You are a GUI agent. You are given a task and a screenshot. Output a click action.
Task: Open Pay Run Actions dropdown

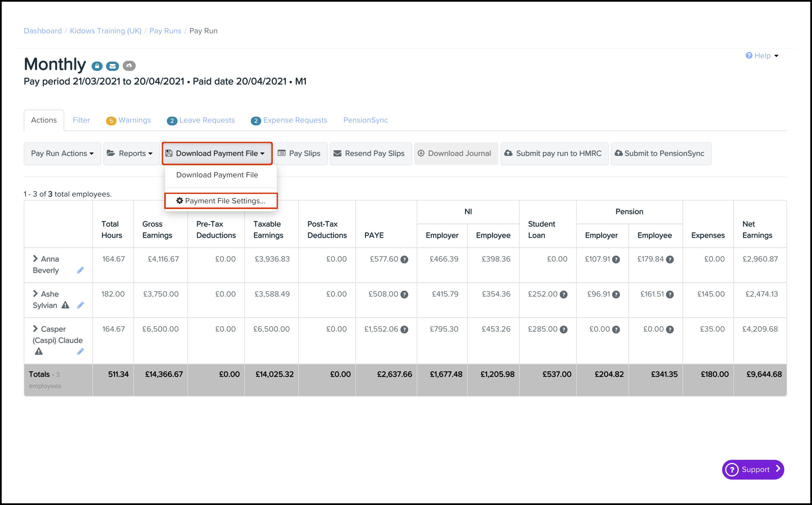point(62,153)
